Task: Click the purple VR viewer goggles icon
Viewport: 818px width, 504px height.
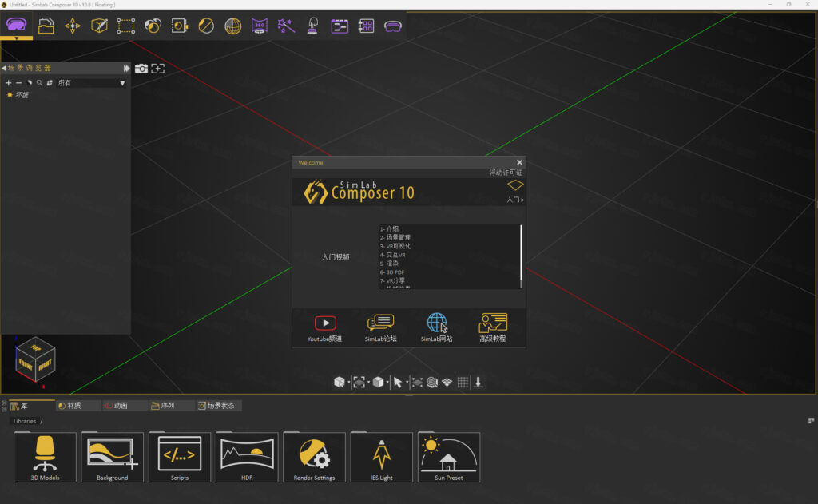Action: tap(393, 26)
